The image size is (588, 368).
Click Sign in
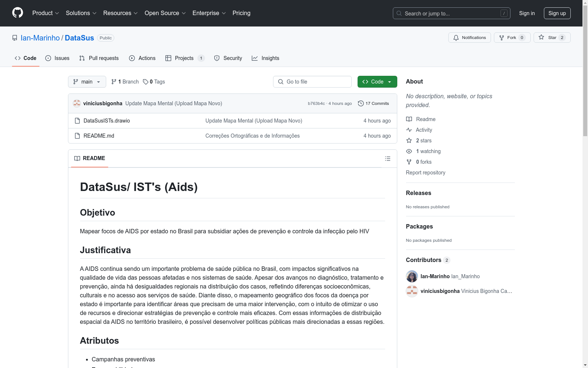coord(527,13)
